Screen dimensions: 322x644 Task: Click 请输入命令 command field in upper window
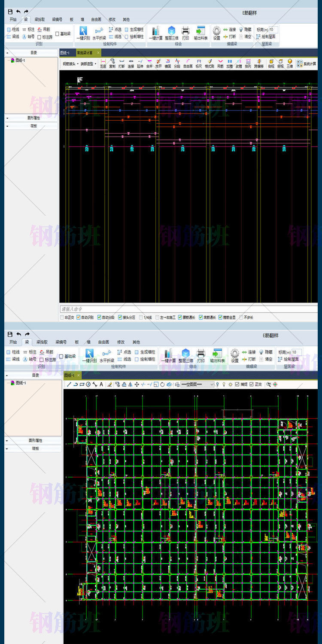[x=188, y=309]
